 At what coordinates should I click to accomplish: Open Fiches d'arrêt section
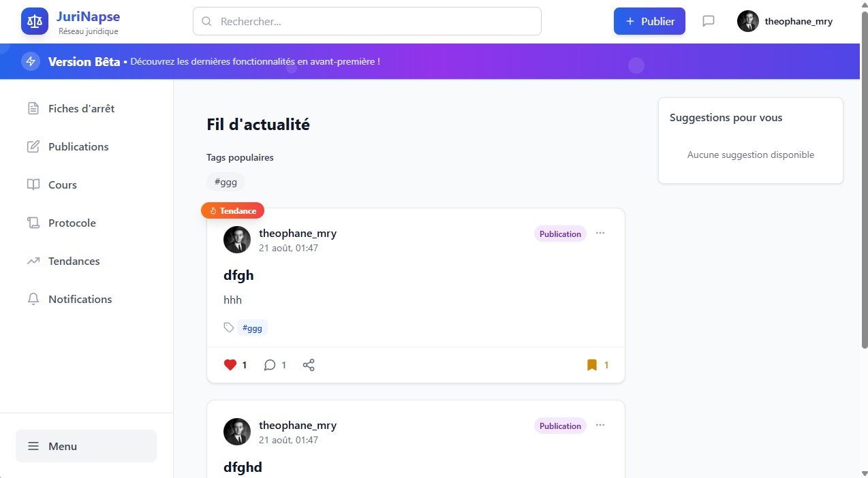81,108
